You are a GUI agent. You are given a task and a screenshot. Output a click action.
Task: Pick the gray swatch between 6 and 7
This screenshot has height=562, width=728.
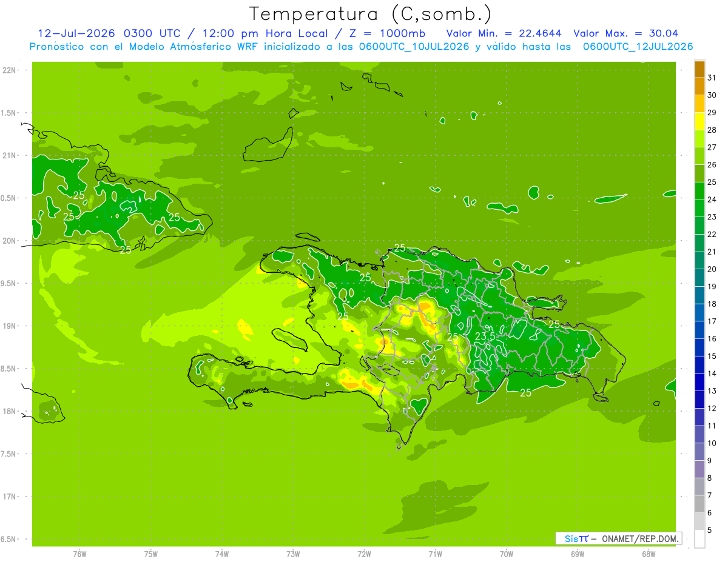[699, 504]
